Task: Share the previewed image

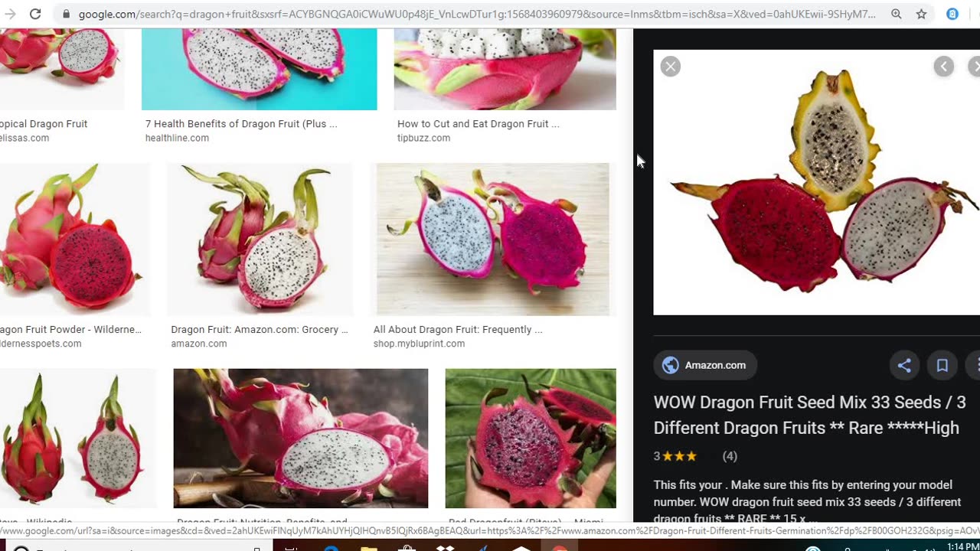Action: coord(904,365)
